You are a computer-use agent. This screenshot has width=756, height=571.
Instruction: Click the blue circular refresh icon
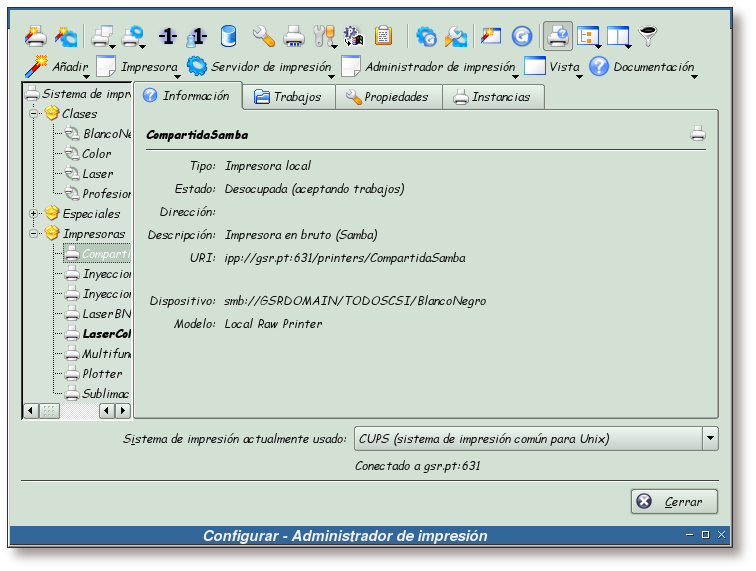click(522, 36)
